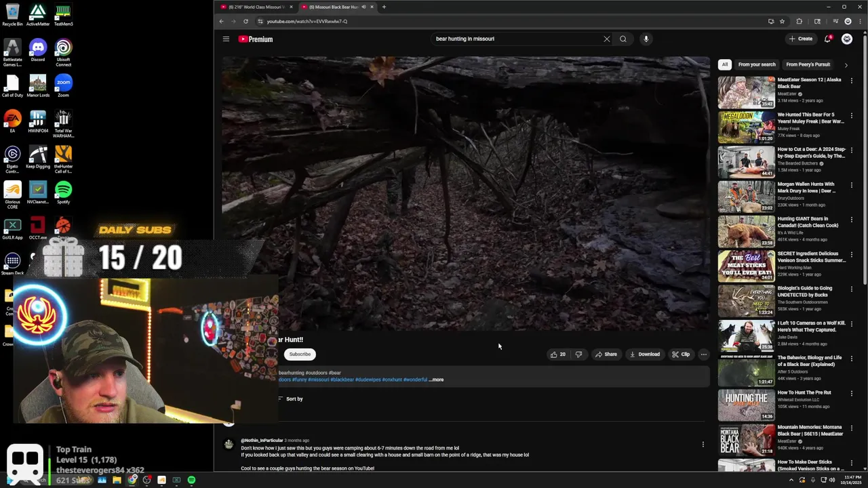Open Discord desktop shortcut
The image size is (868, 488).
[38, 50]
